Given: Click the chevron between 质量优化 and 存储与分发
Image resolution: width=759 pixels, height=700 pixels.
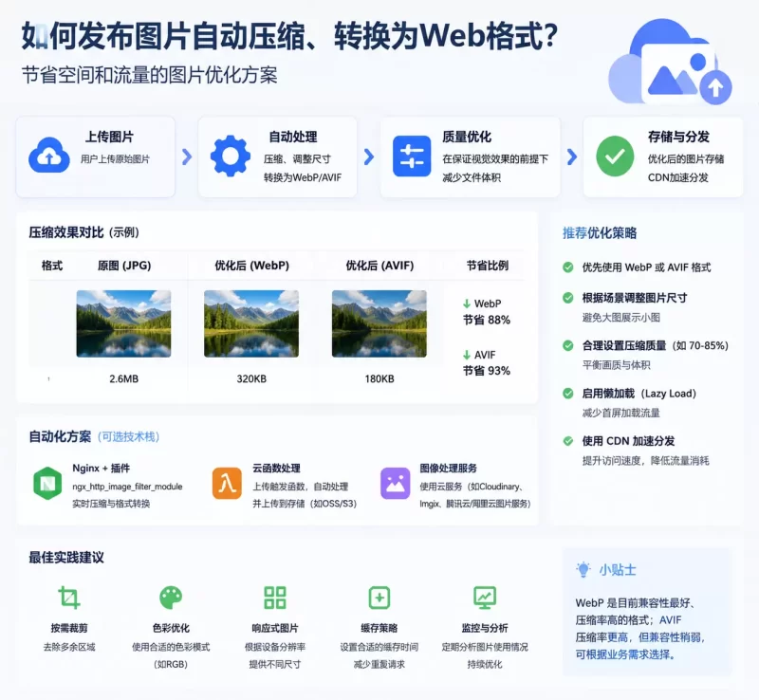Looking at the screenshot, I should tap(572, 157).
